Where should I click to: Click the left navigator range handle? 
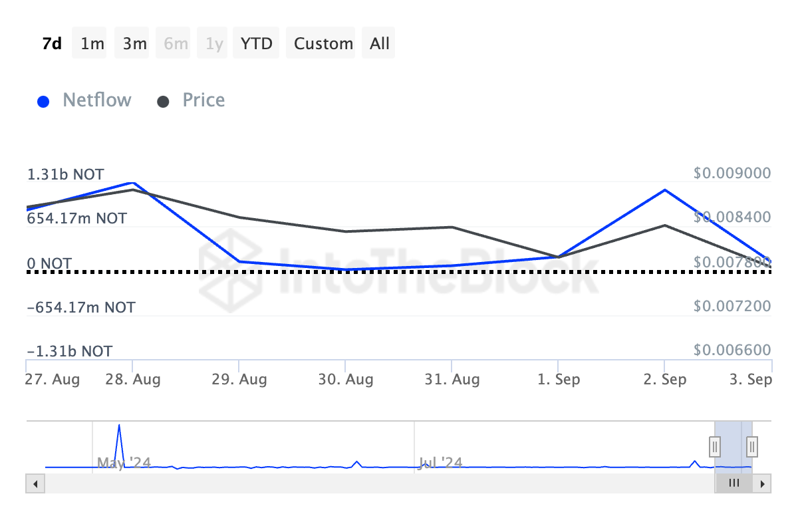pyautogui.click(x=715, y=446)
